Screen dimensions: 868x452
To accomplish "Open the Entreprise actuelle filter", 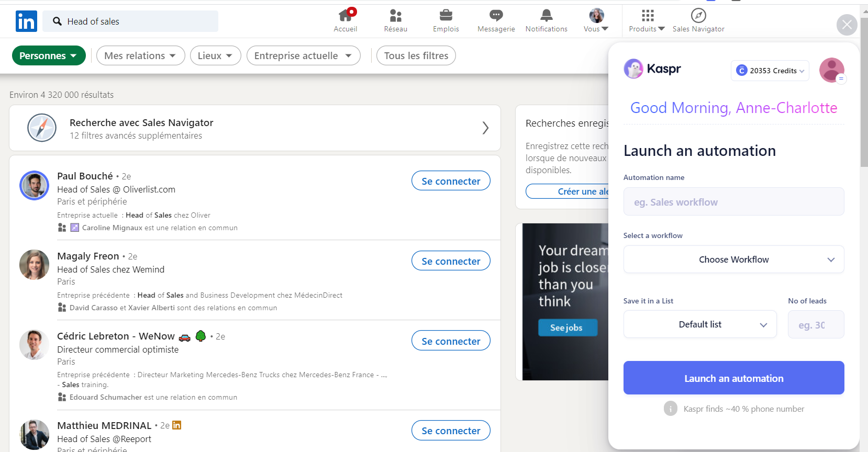I will (303, 55).
